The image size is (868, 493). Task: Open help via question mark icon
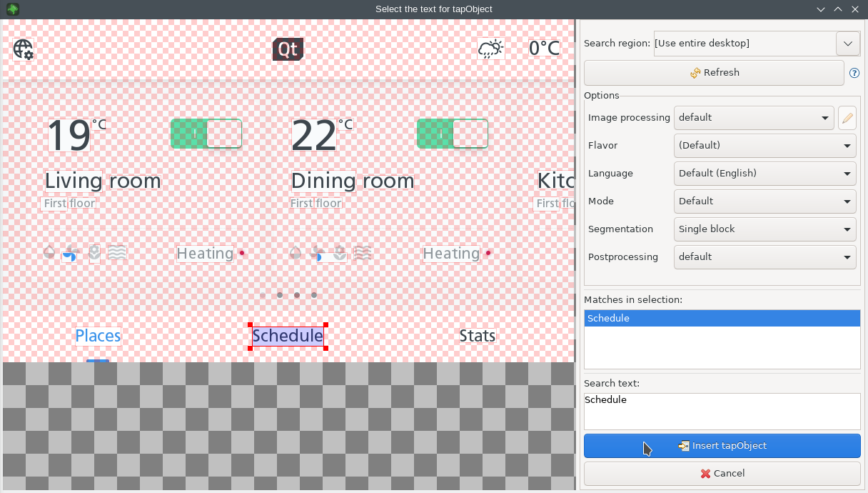(854, 73)
